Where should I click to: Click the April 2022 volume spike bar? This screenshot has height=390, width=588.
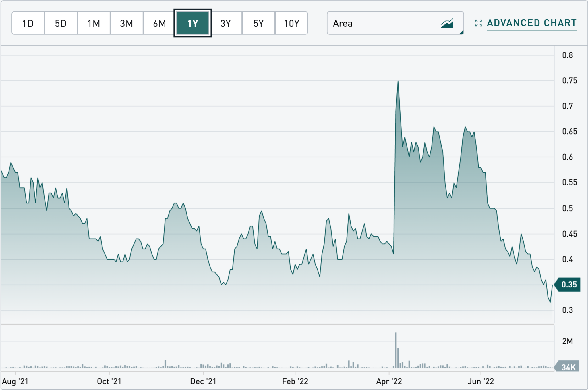point(396,350)
